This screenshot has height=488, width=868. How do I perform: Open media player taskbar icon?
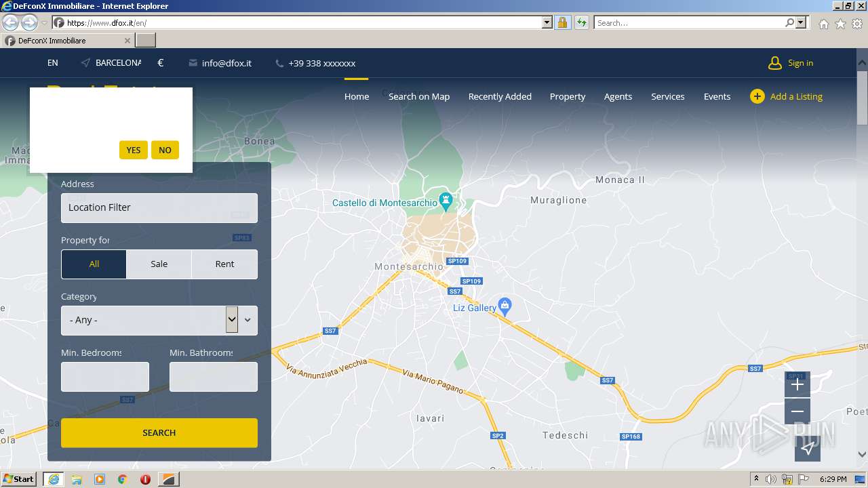tap(100, 479)
